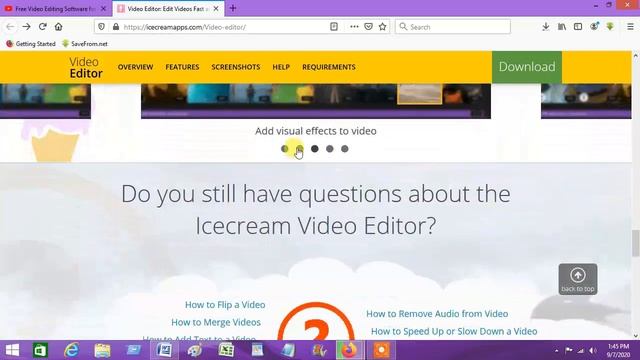Open network status in system tray
This screenshot has width=640, height=360.
coord(581,351)
